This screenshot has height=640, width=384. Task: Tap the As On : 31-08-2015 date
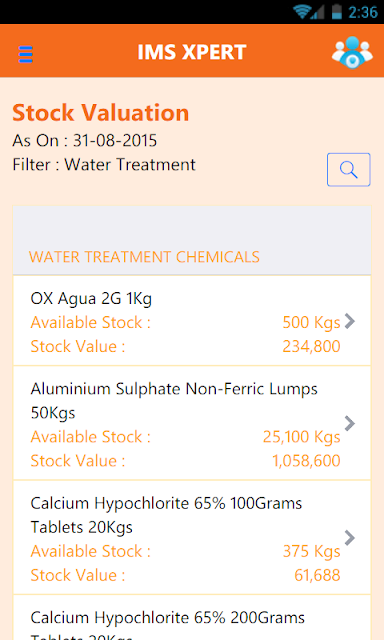84,141
